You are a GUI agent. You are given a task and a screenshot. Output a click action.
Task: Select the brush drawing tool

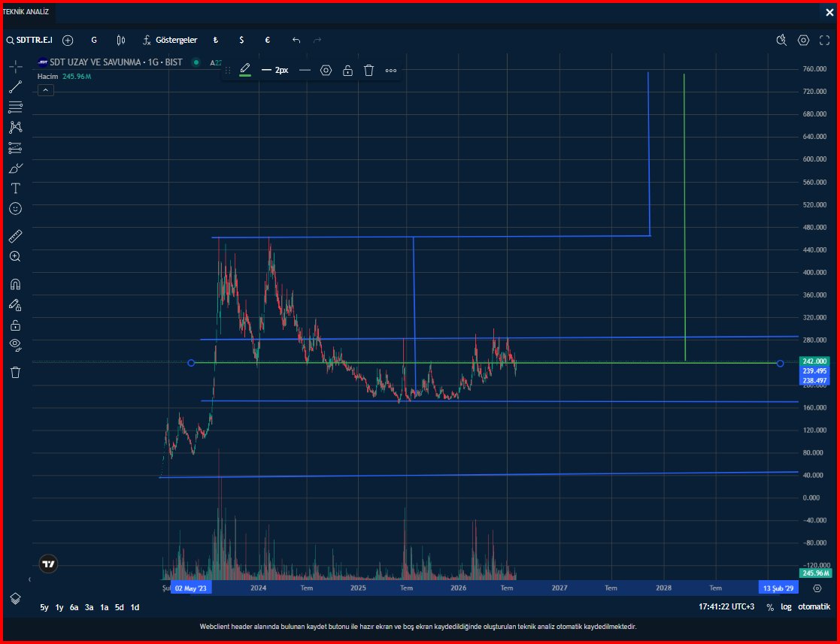coord(16,168)
